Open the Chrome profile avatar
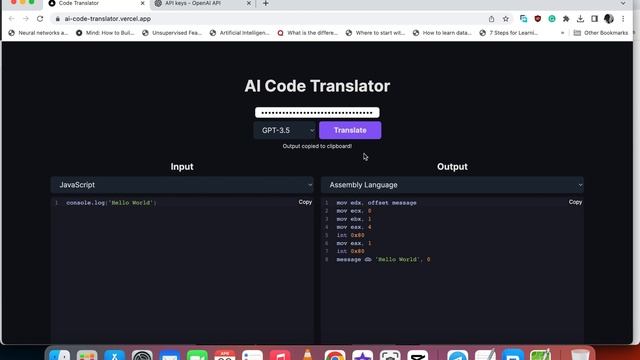This screenshot has width=640, height=360. [x=609, y=19]
